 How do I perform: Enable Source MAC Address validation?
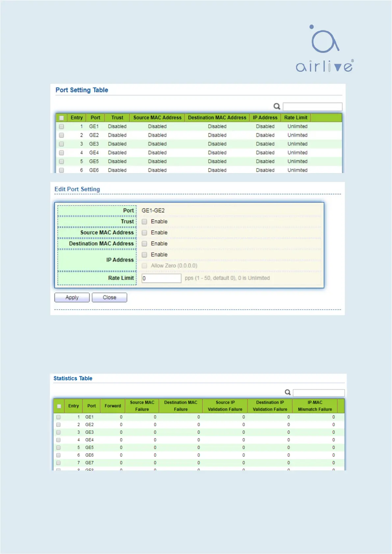click(144, 233)
